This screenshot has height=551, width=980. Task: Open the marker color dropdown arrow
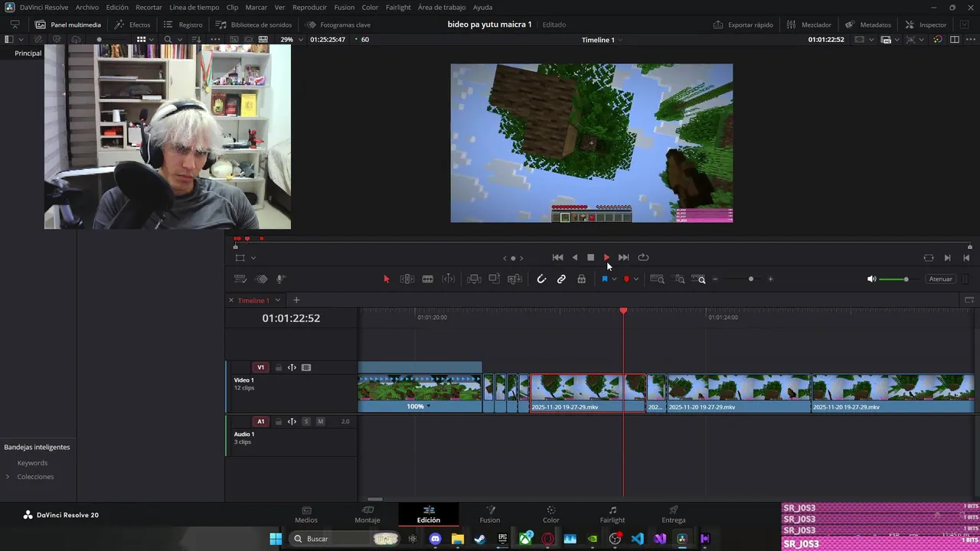(636, 279)
